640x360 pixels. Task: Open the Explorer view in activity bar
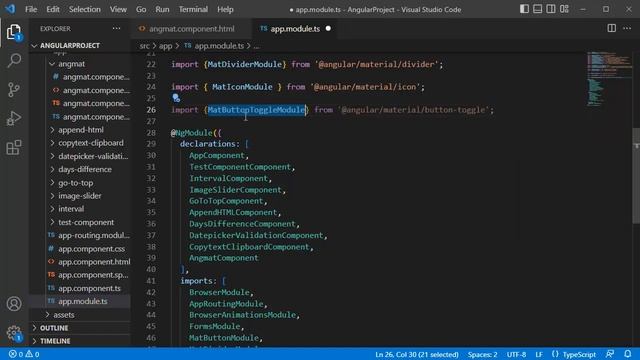coord(13,32)
